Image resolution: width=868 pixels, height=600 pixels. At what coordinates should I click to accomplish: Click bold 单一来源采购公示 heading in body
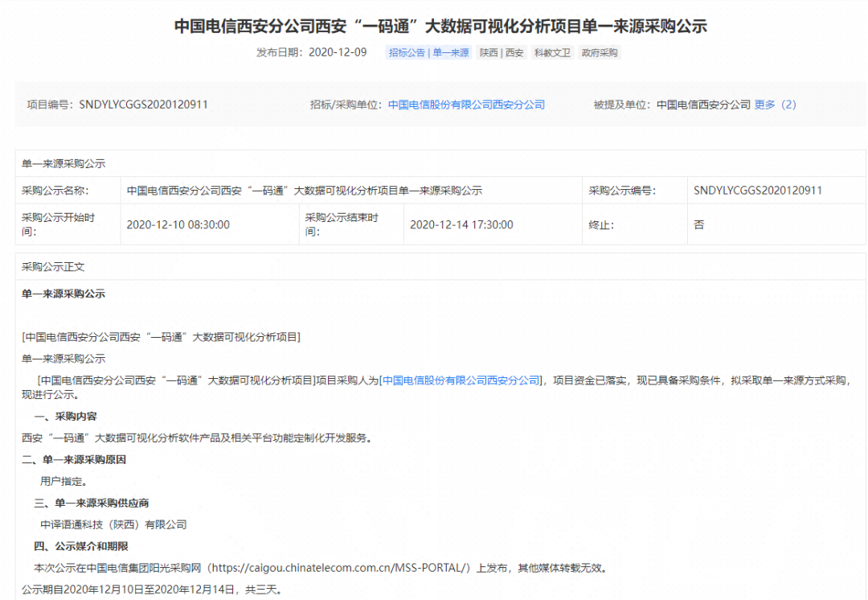(x=63, y=294)
